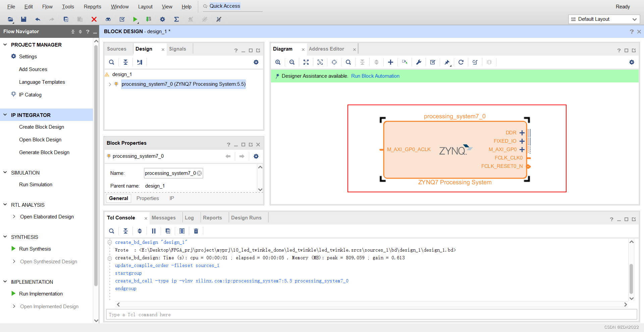This screenshot has height=332, width=644.
Task: Click the Tcl Console vertical scrollbar
Action: [x=631, y=278]
